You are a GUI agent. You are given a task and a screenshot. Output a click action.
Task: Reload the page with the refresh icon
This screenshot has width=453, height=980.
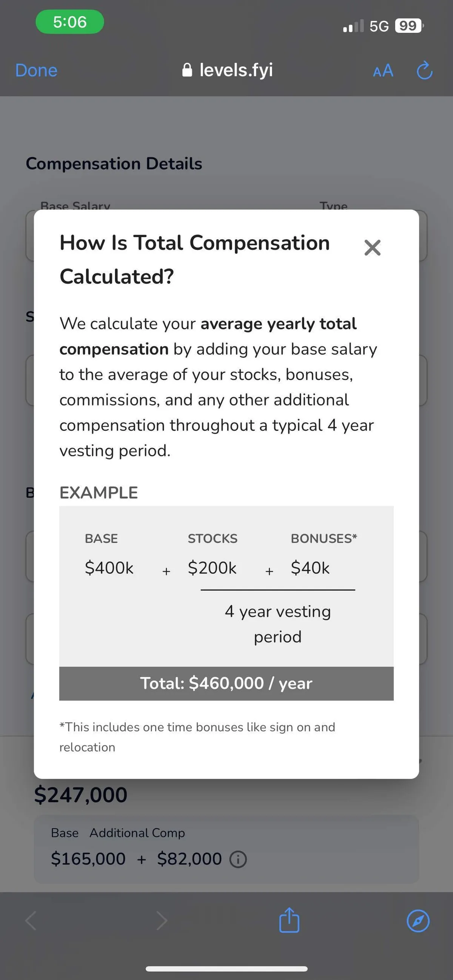[x=424, y=71]
